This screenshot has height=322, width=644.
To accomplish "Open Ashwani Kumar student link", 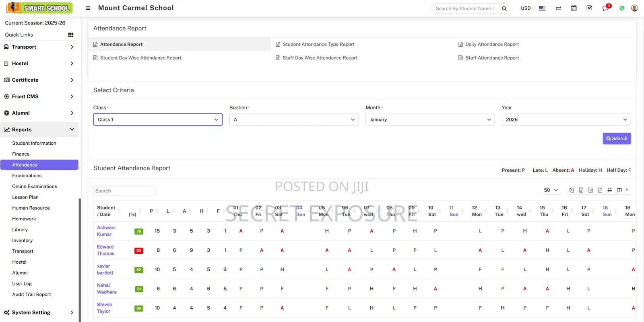I will [x=106, y=231].
